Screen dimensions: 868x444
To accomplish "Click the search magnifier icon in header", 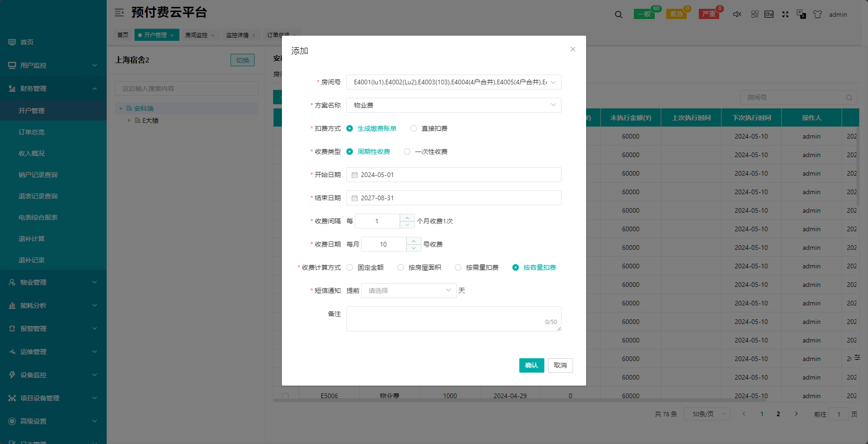I will point(619,14).
